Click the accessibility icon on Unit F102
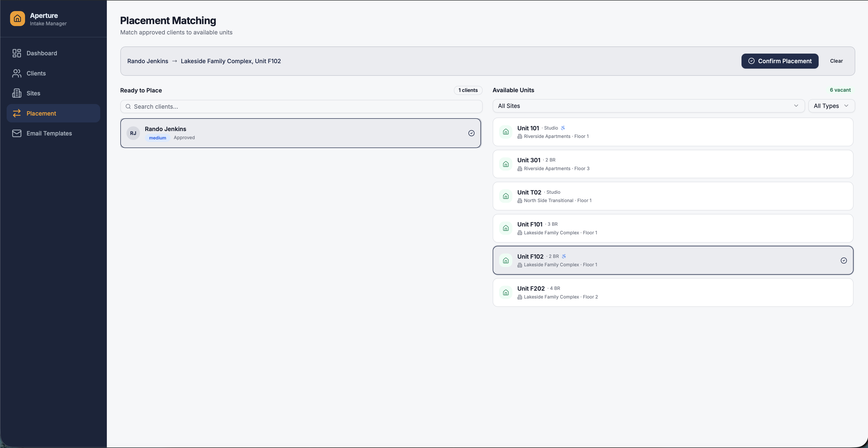This screenshot has width=868, height=448. click(x=564, y=256)
